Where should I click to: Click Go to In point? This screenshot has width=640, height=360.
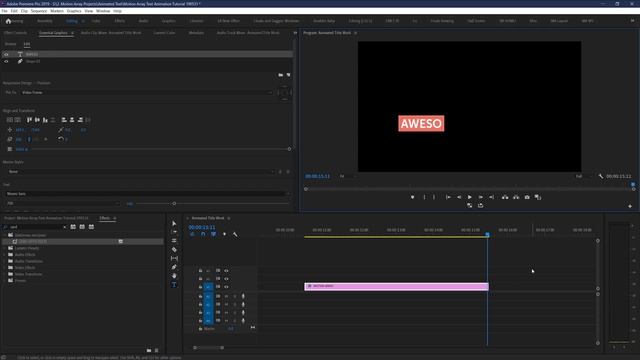(448, 197)
